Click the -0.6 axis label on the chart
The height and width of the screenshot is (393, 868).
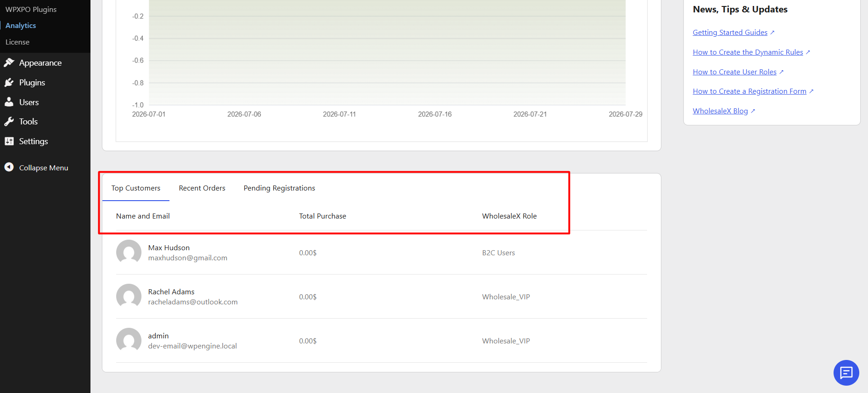(138, 60)
